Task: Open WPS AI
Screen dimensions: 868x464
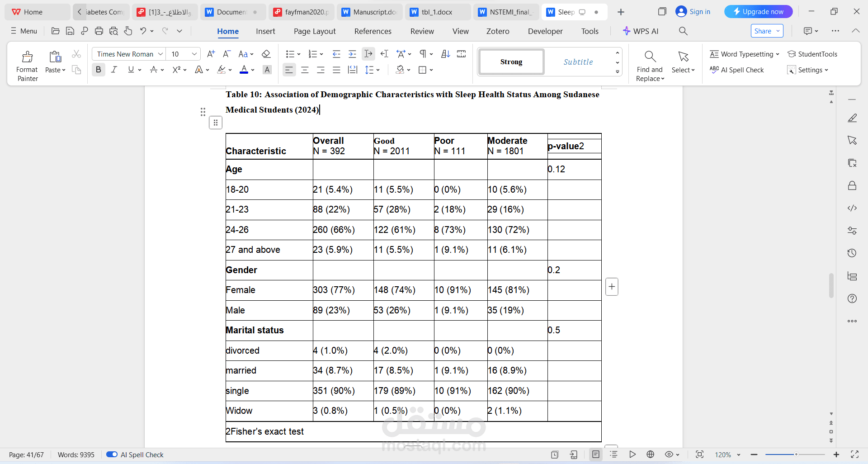Action: point(640,31)
